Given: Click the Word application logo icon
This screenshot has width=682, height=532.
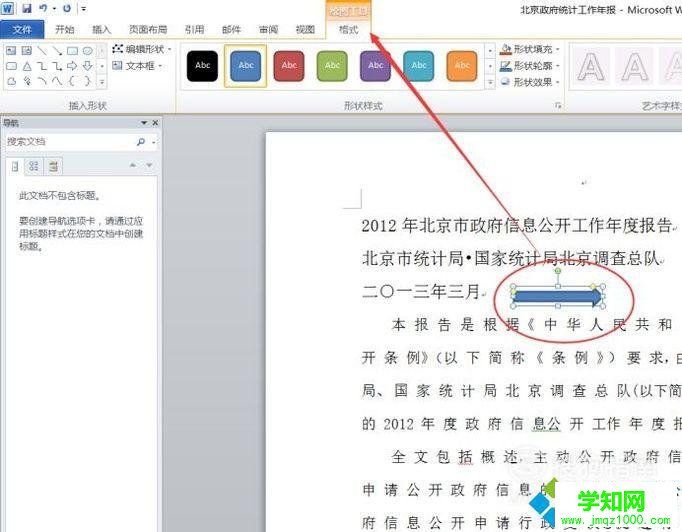Looking at the screenshot, I should pos(7,8).
